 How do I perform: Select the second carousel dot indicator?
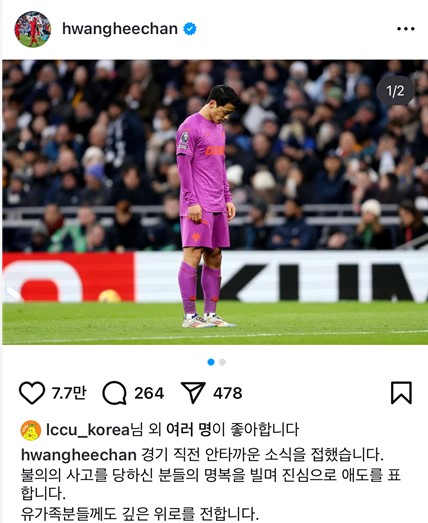pos(223,362)
